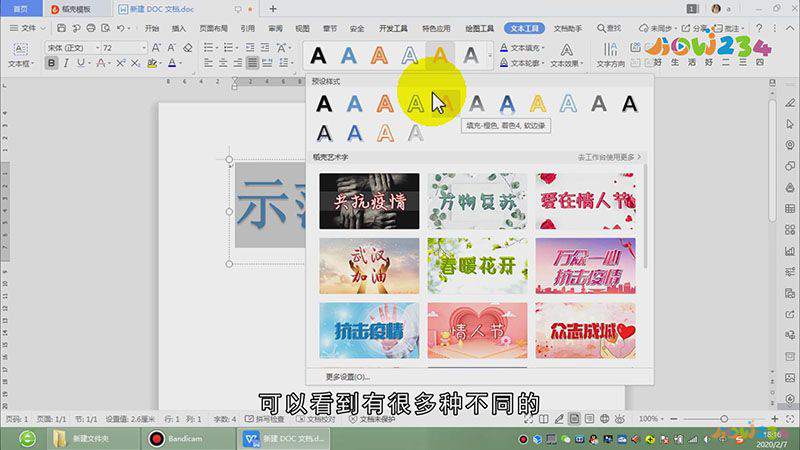The width and height of the screenshot is (800, 450).
Task: Click the text highlight color swatch
Action: 152,63
